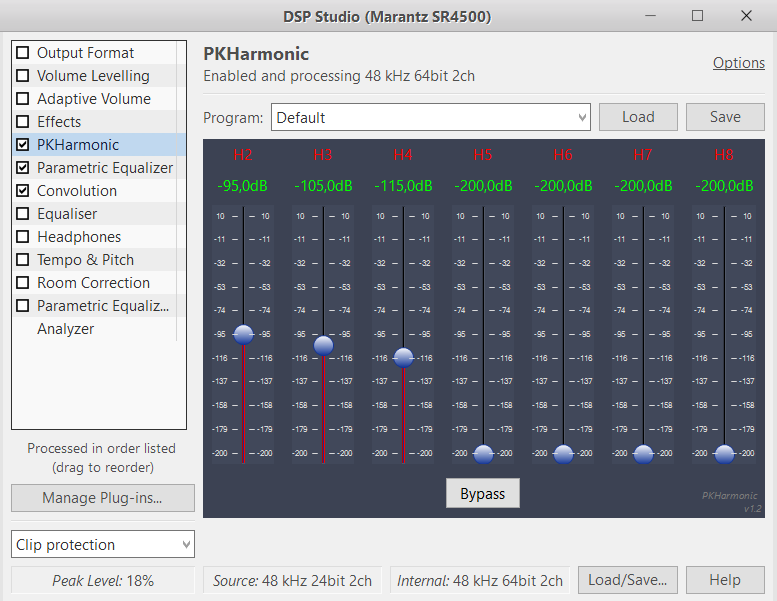Image resolution: width=777 pixels, height=601 pixels.
Task: Open the Clip protection dropdown
Action: pyautogui.click(x=103, y=545)
